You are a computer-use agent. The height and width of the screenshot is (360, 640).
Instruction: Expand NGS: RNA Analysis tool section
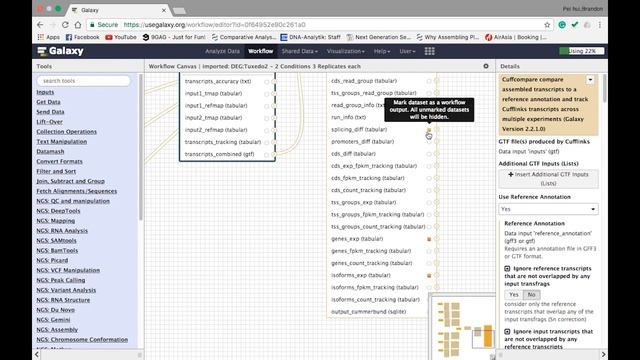[x=62, y=231]
